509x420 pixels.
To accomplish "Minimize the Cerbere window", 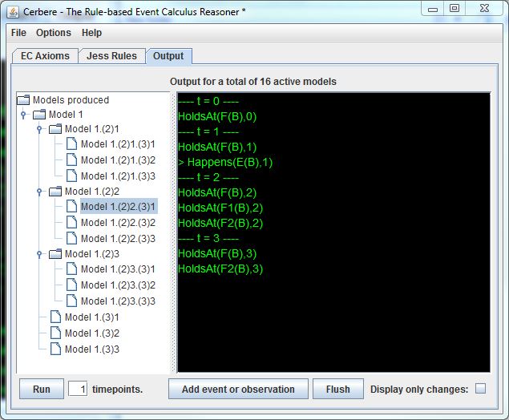I will pyautogui.click(x=432, y=9).
